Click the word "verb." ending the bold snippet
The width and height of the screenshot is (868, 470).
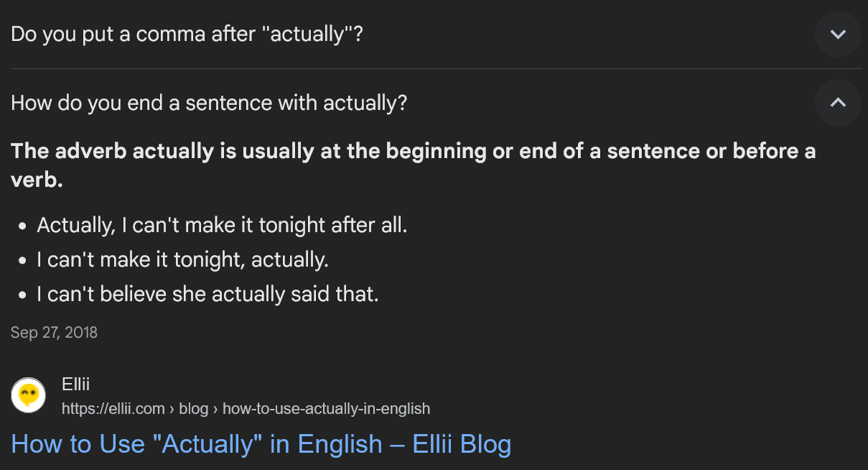click(37, 180)
